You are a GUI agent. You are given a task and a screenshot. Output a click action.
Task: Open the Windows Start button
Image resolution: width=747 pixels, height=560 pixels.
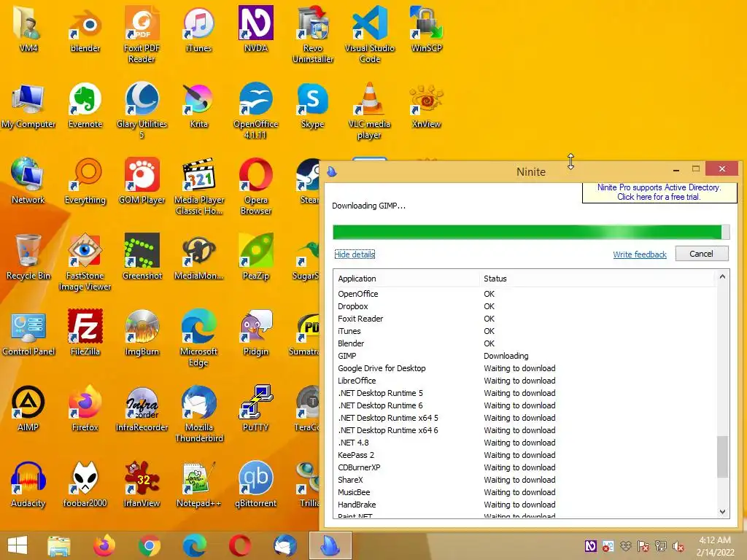click(18, 545)
